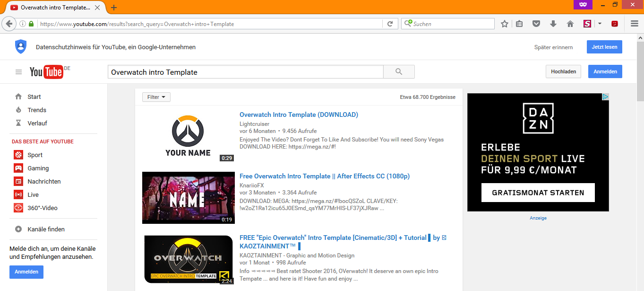
Task: Expand the Filter dropdown
Action: pos(156,97)
